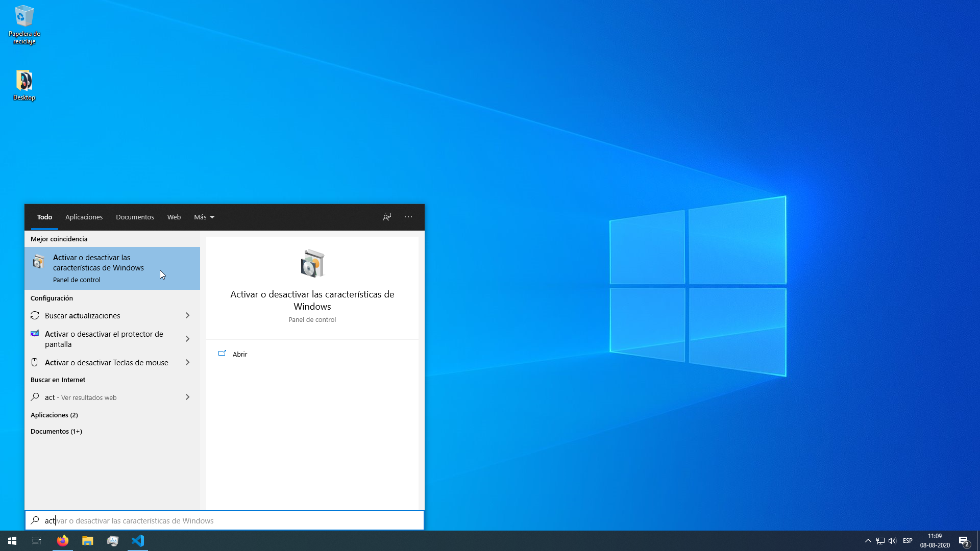This screenshot has height=551, width=980.
Task: Click the Abrir open icon
Action: tap(222, 353)
